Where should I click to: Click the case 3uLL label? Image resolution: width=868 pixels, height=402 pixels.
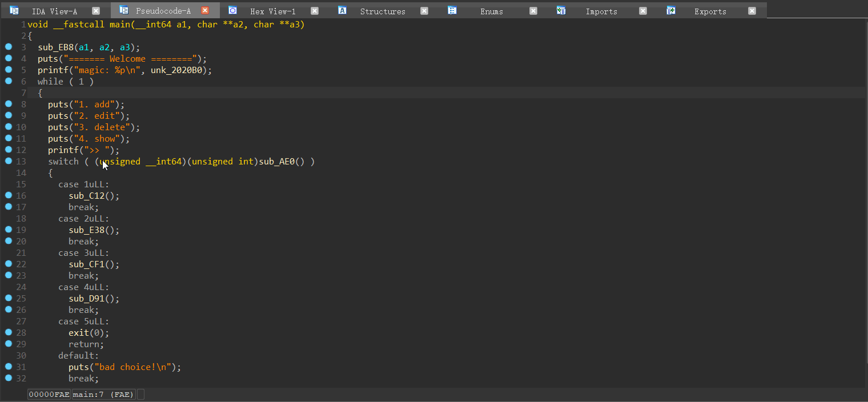click(x=84, y=253)
